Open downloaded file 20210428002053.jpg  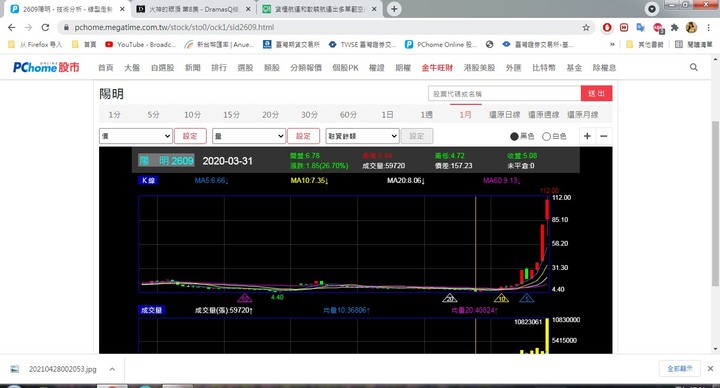[62, 369]
